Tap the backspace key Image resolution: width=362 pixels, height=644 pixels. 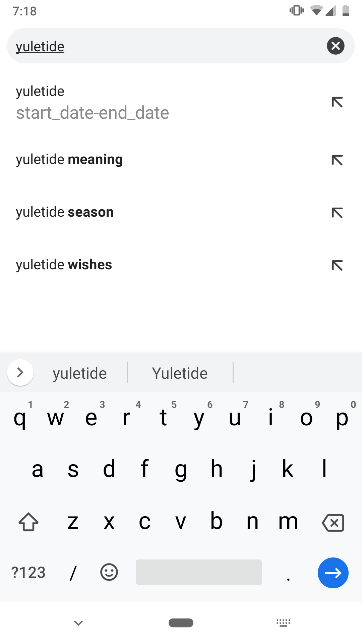[x=333, y=522]
